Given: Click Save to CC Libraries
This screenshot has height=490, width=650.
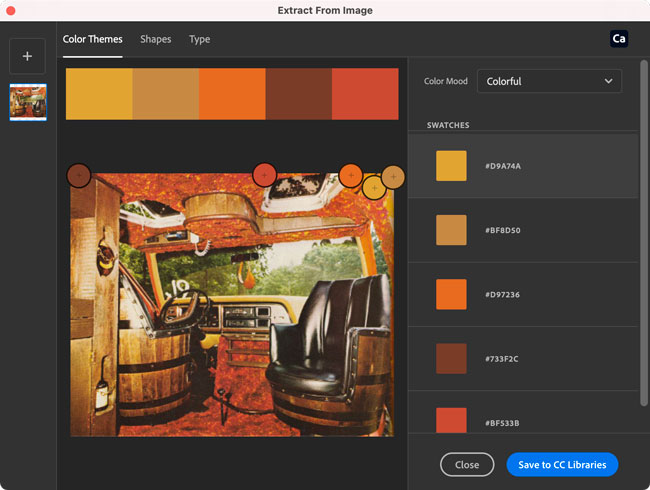Looking at the screenshot, I should (562, 465).
